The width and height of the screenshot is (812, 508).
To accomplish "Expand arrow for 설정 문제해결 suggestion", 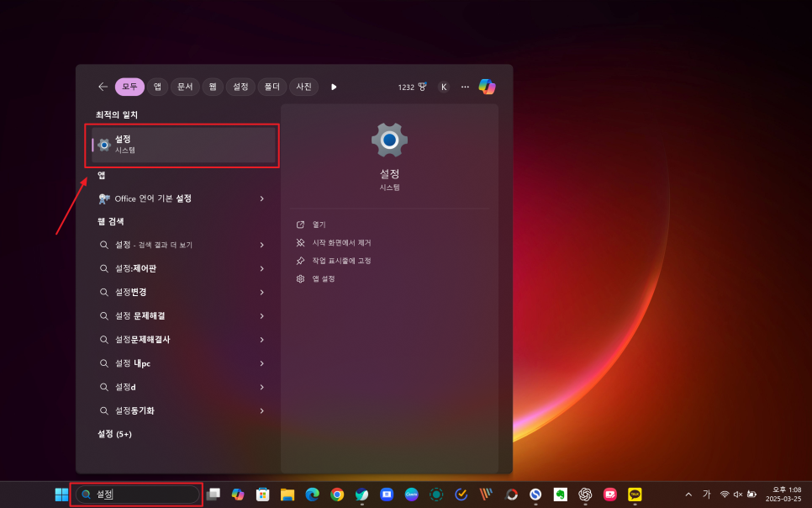I will (x=262, y=315).
